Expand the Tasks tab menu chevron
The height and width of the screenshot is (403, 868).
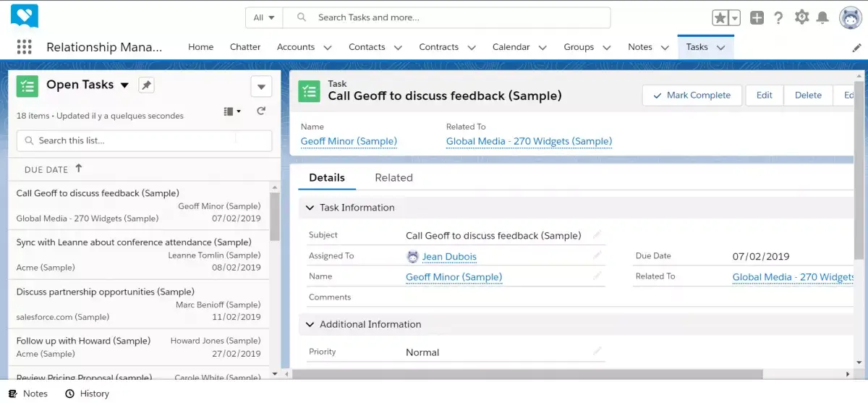[720, 48]
